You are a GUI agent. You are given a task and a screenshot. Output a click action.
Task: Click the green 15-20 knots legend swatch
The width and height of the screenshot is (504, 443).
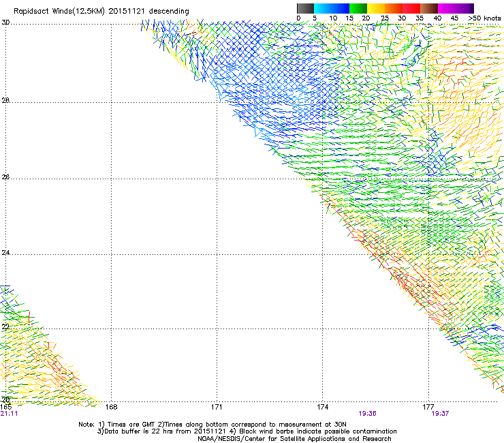point(358,8)
